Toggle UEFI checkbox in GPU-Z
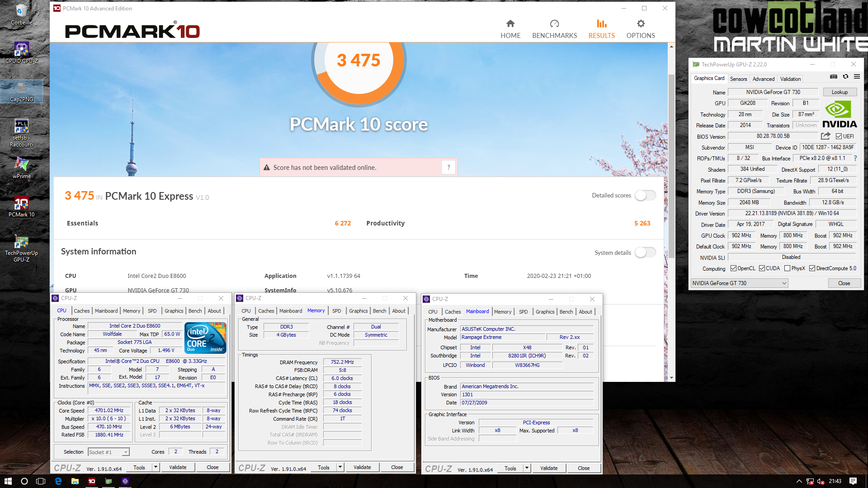 (839, 136)
